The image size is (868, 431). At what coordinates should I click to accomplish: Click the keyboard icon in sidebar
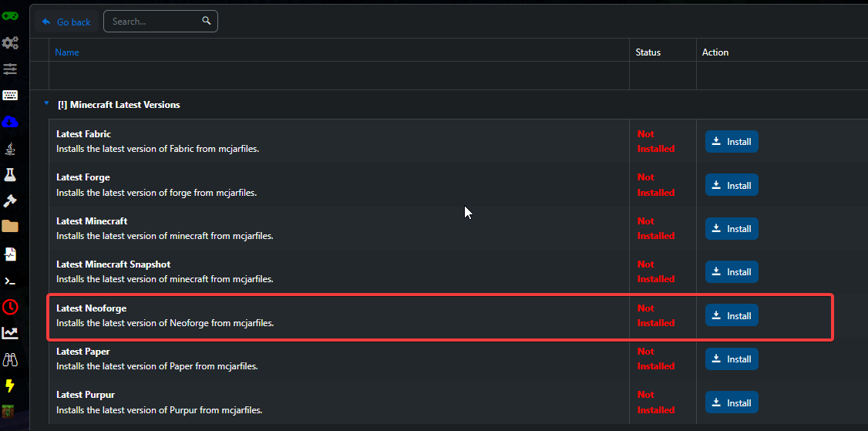(x=10, y=96)
